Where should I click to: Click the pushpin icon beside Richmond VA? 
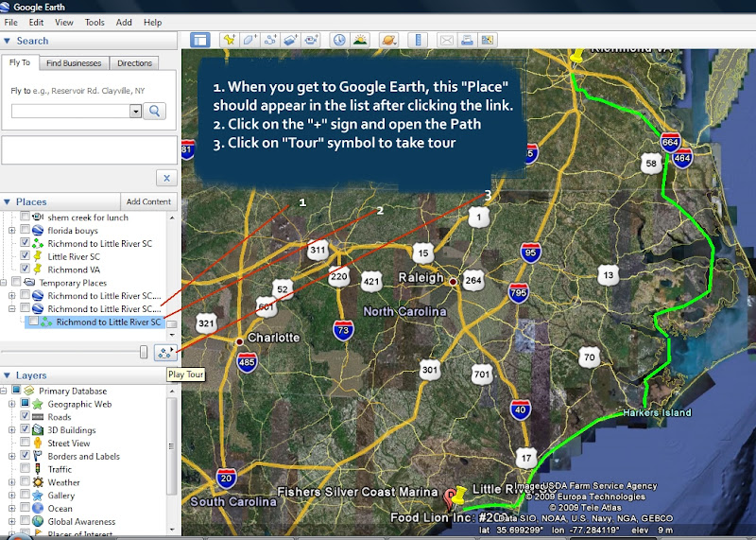coord(38,270)
